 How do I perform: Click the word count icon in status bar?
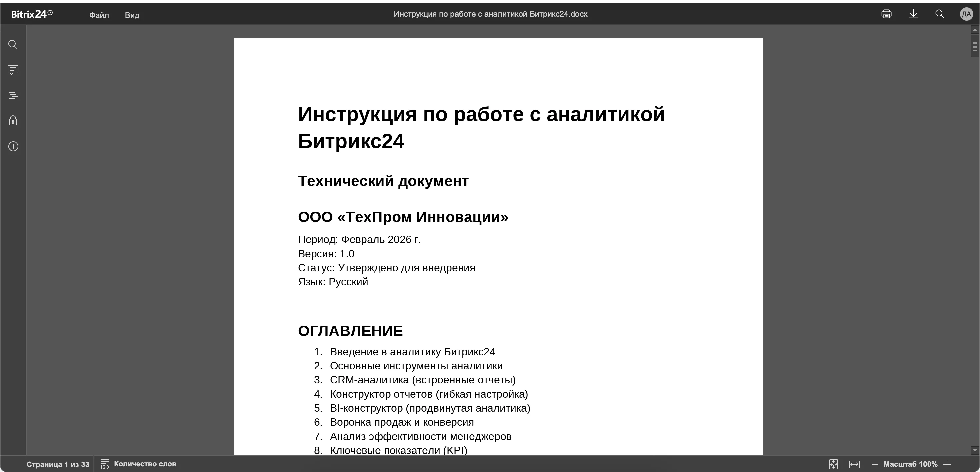[x=105, y=464]
